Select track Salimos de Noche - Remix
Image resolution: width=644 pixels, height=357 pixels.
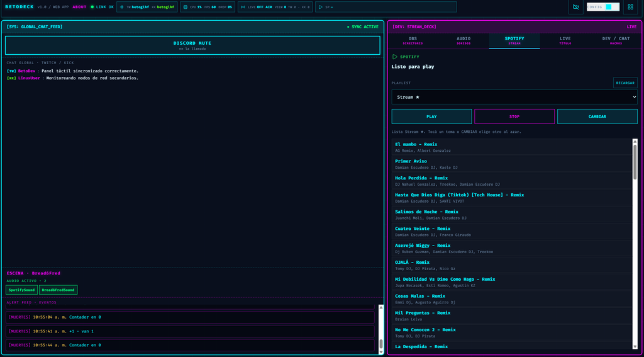[512, 215]
